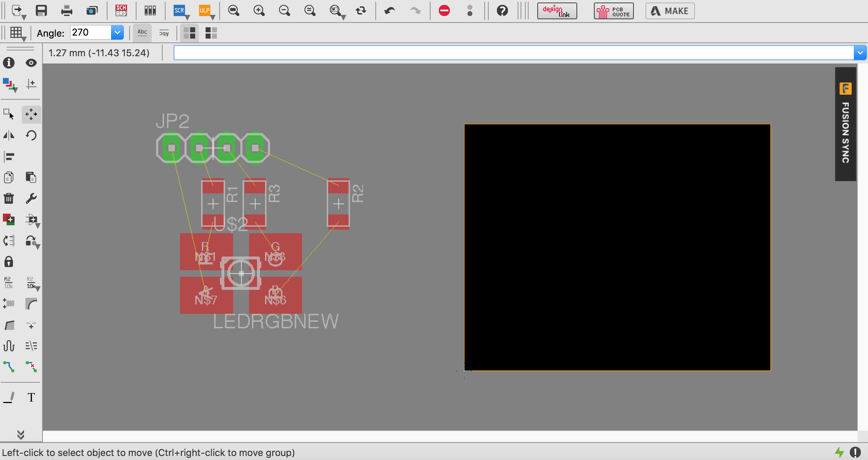Click the MAKE button
This screenshot has width=868, height=460.
pos(670,11)
